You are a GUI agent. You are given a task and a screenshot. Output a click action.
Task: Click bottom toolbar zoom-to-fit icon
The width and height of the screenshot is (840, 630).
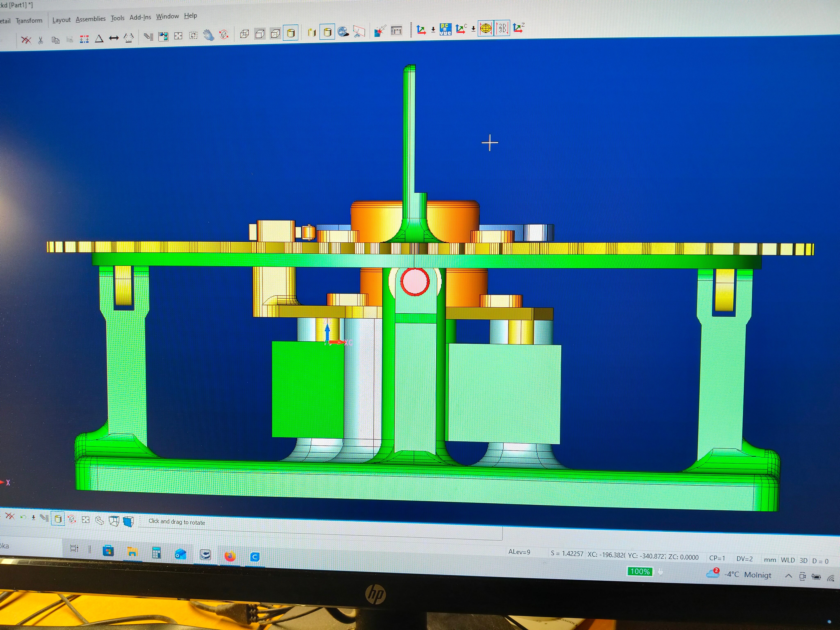click(x=86, y=519)
